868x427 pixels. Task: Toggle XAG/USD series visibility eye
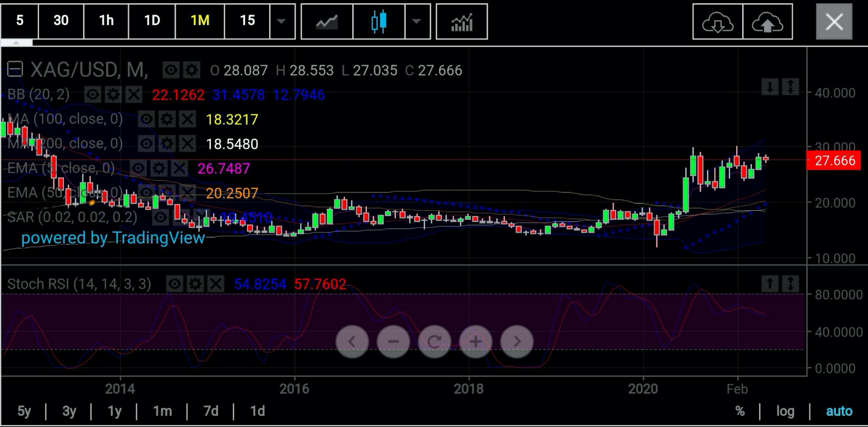(171, 70)
